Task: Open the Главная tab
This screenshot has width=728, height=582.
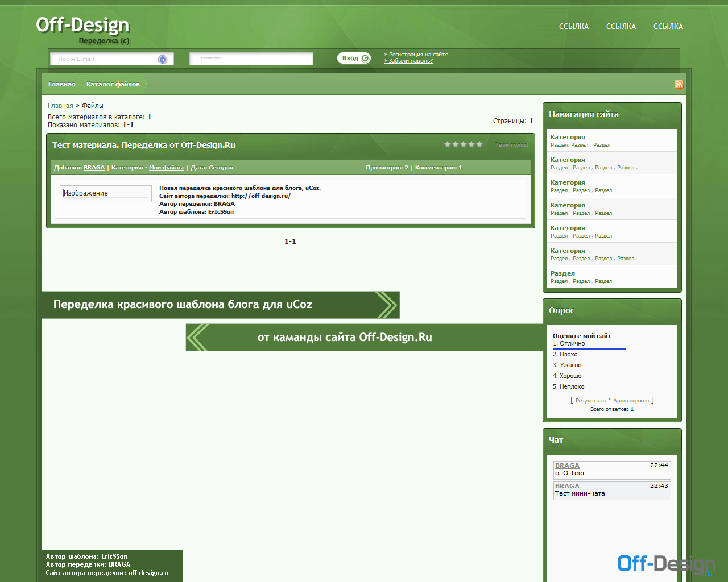Action: pos(61,84)
